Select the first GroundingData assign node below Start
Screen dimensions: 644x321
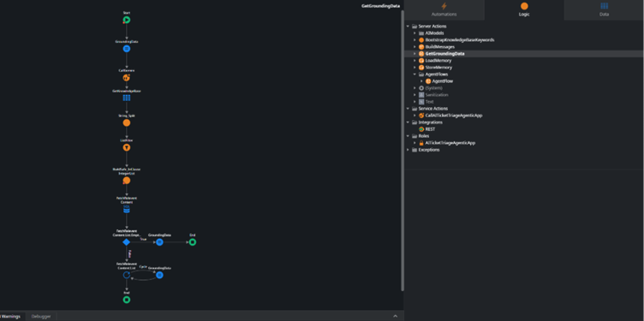tap(127, 49)
